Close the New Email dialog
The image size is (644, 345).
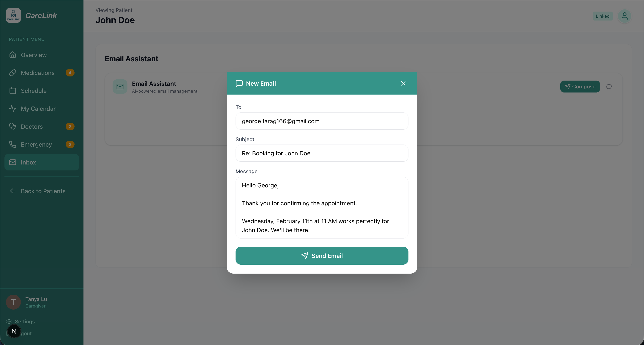tap(403, 83)
